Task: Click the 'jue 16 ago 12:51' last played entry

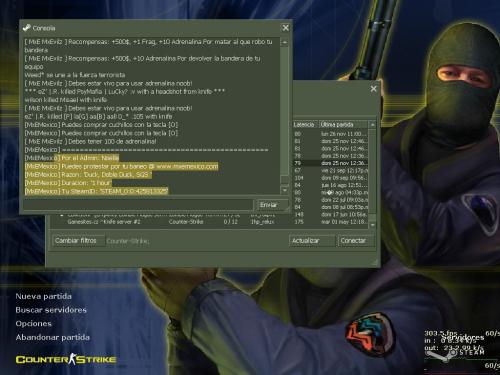Action: [344, 185]
